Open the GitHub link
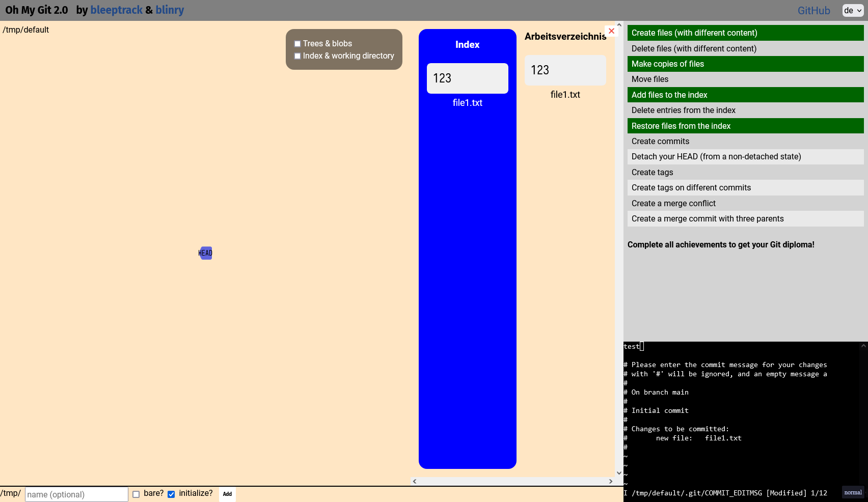This screenshot has height=502, width=868. tap(813, 11)
